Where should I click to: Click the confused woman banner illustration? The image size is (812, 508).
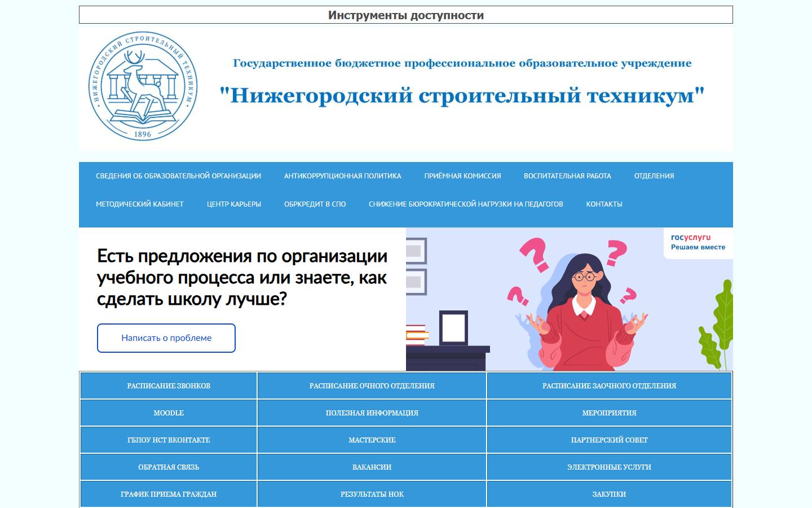tap(570, 299)
